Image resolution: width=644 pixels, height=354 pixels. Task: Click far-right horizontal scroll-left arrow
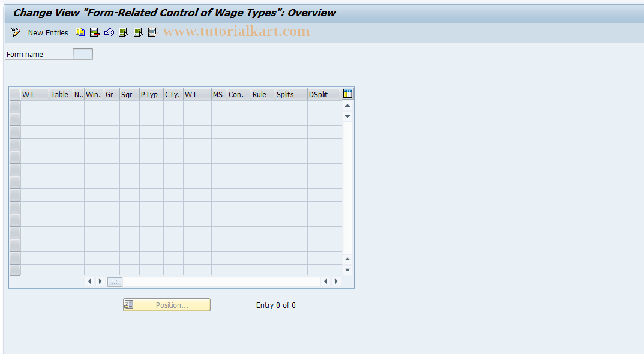[326, 281]
